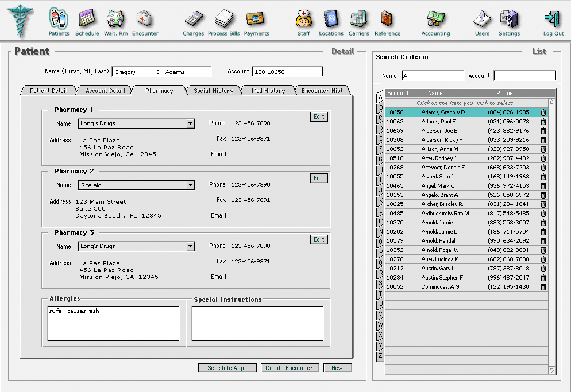Open the Schedule calendar
This screenshot has width=571, height=392.
(87, 22)
